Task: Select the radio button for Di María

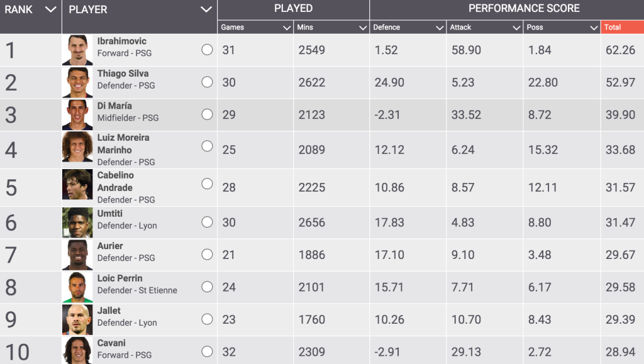Action: tap(207, 114)
